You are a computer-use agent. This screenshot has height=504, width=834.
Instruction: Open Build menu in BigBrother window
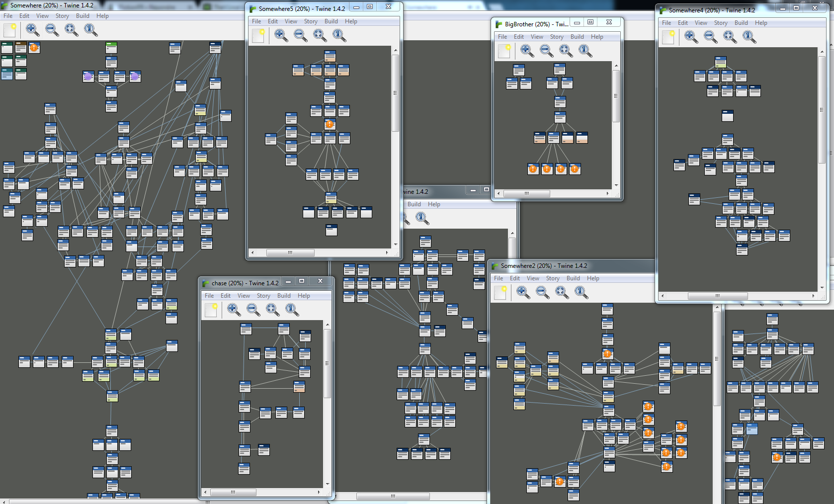tap(577, 37)
